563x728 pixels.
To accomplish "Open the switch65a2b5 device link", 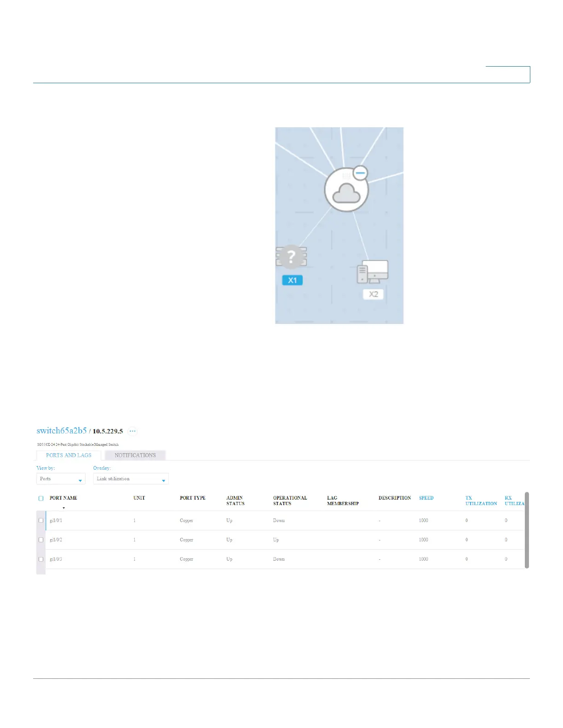I will (x=62, y=431).
